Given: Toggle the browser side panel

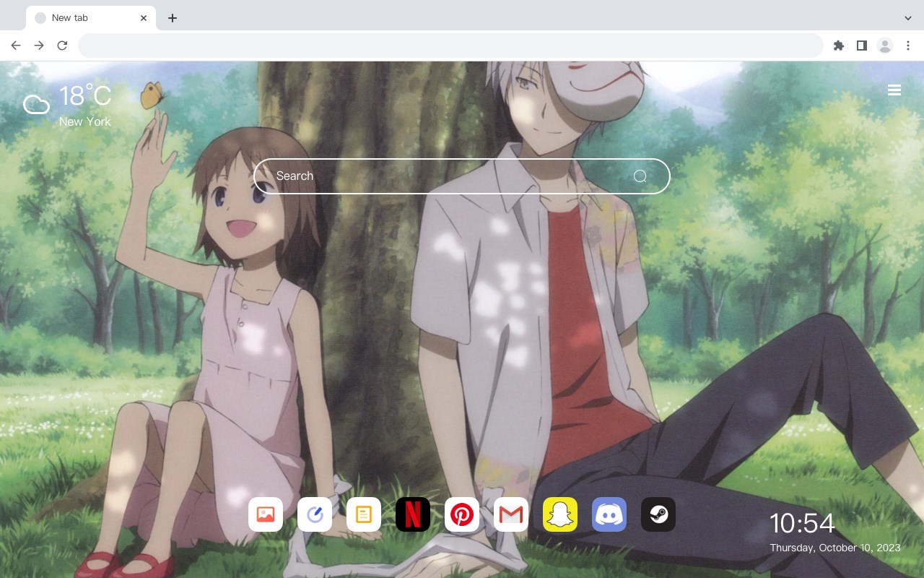Looking at the screenshot, I should (862, 46).
